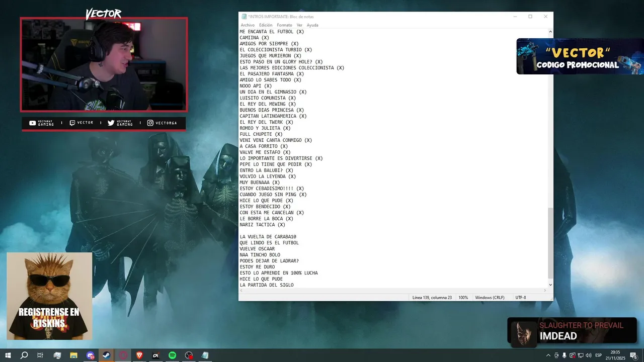Click the line 'ESTOY BENDECIDO (X)'
This screenshot has width=644, height=362.
pyautogui.click(x=265, y=207)
